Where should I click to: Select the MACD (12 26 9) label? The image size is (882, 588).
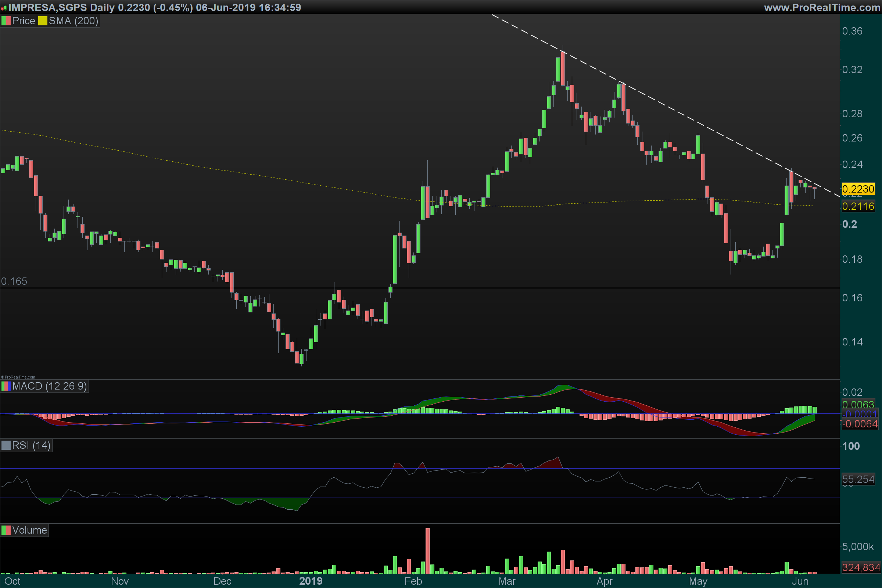click(x=50, y=386)
